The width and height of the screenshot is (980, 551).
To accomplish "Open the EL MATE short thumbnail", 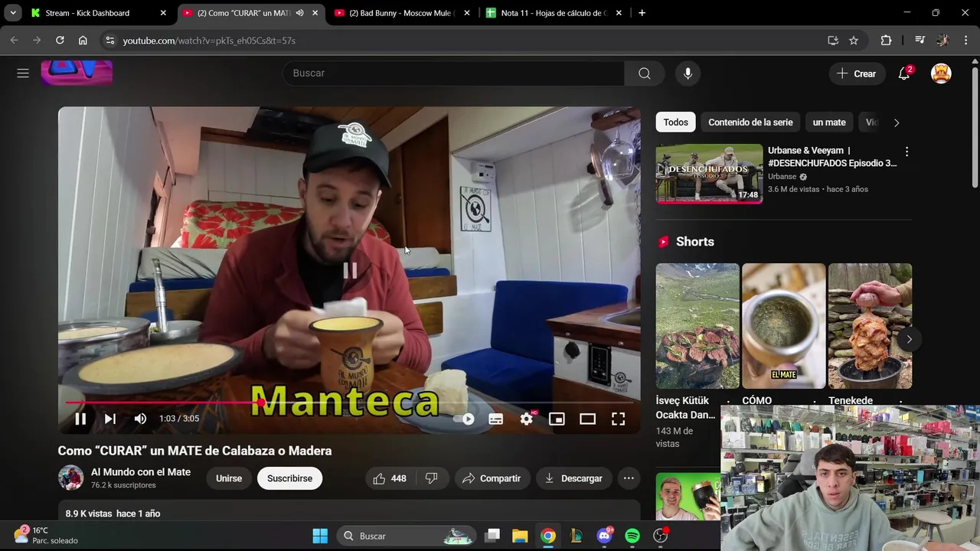I will (783, 326).
